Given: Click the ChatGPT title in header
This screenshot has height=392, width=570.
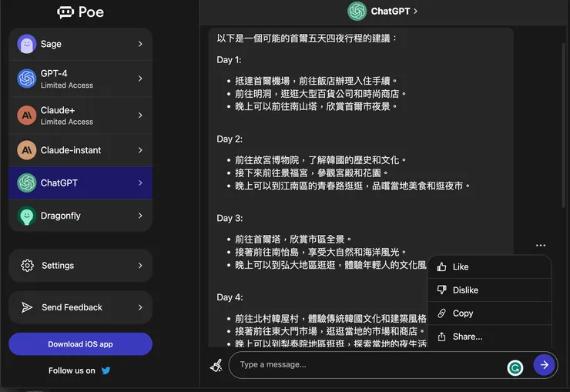Looking at the screenshot, I should (391, 12).
